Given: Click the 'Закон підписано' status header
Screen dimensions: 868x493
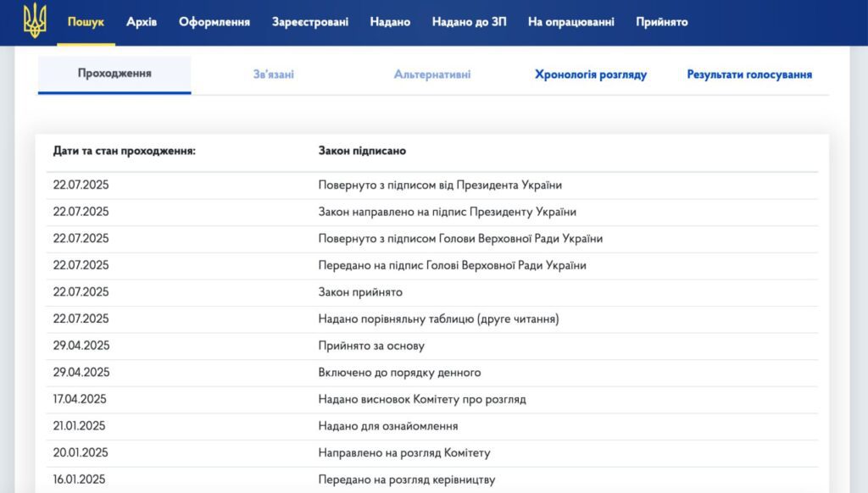Looking at the screenshot, I should point(362,151).
